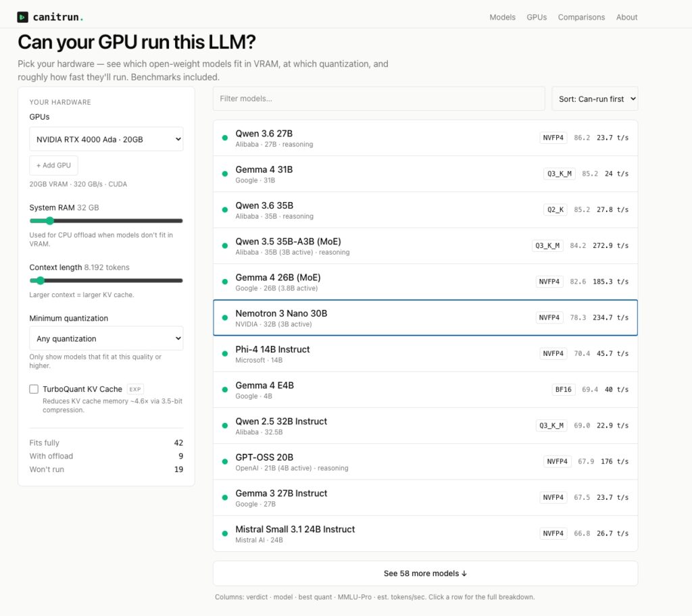Click green status dot for GPT-OSS 20B
The width and height of the screenshot is (692, 616).
[x=225, y=461]
